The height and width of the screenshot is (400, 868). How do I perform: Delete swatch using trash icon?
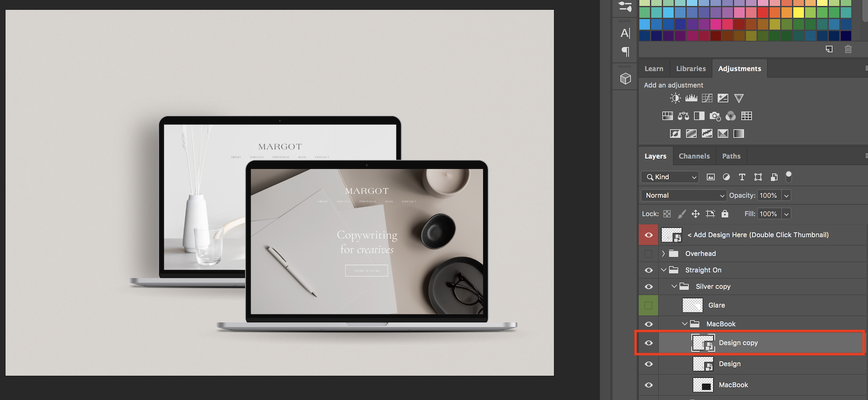click(848, 49)
